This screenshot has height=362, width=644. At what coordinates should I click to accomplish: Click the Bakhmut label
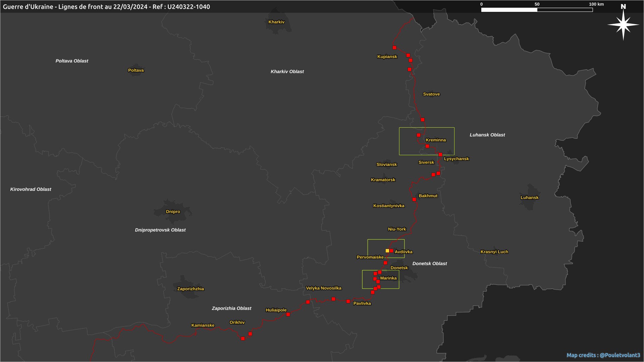[x=428, y=196]
